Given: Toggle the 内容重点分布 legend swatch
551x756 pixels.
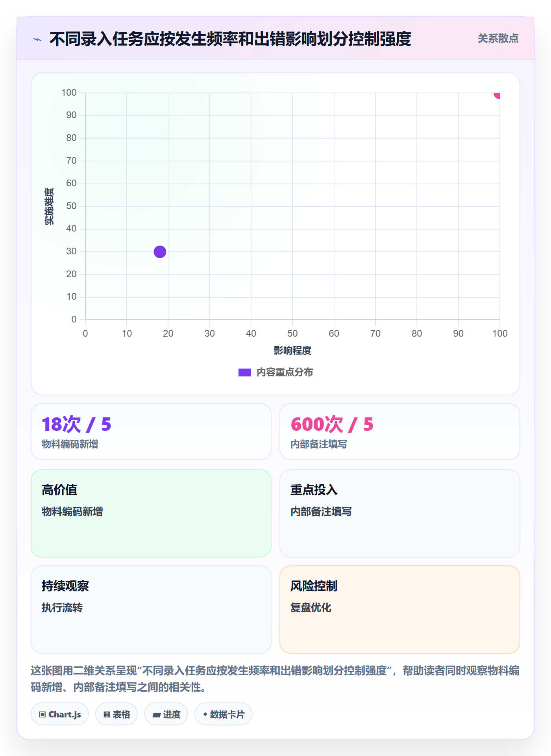Looking at the screenshot, I should click(244, 372).
